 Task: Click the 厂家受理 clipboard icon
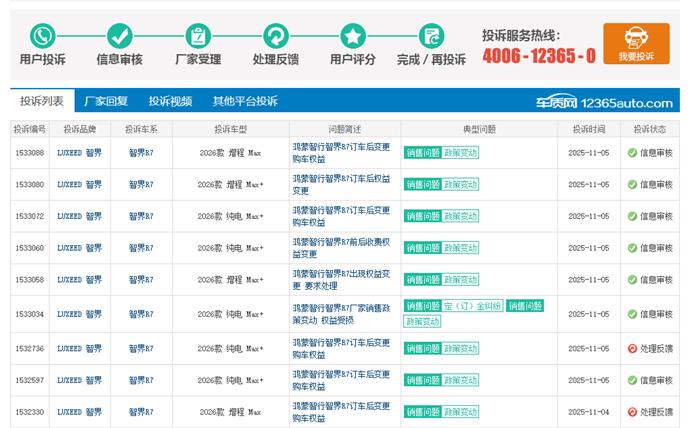coord(198,36)
